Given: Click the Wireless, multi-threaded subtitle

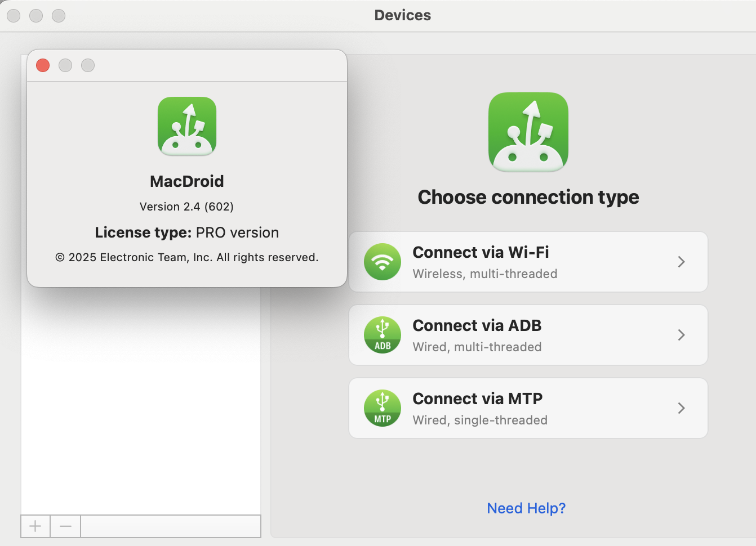Looking at the screenshot, I should [x=485, y=274].
